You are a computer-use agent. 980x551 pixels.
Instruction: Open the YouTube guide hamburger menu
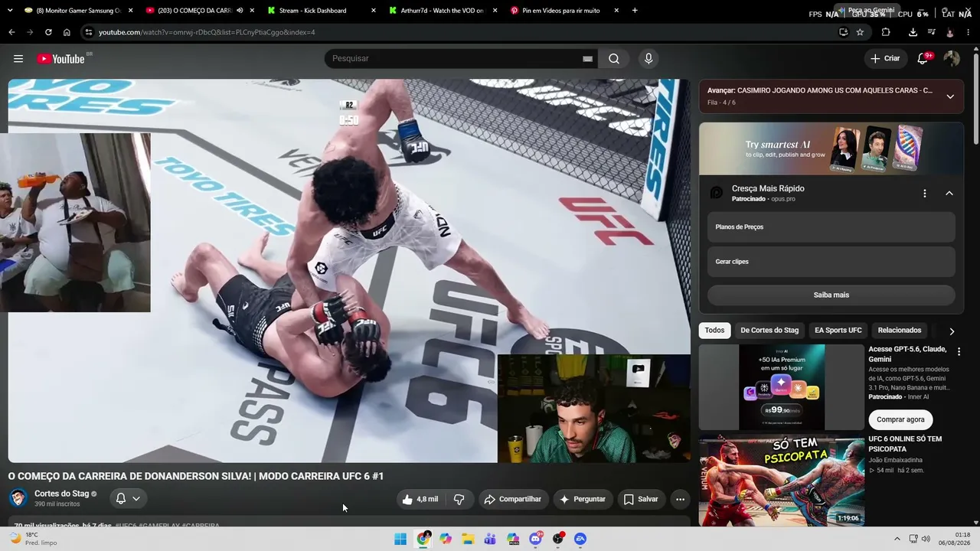tap(18, 59)
